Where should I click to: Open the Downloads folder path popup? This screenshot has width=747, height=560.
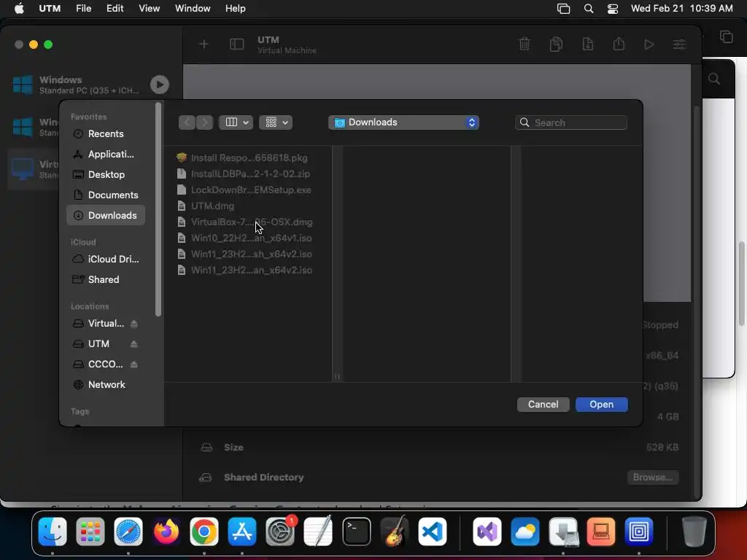point(403,122)
